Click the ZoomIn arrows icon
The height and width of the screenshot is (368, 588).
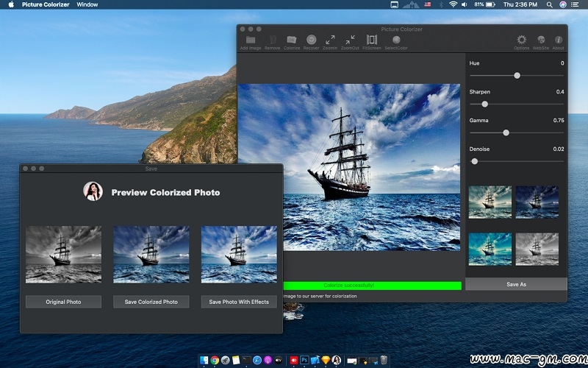(x=330, y=40)
